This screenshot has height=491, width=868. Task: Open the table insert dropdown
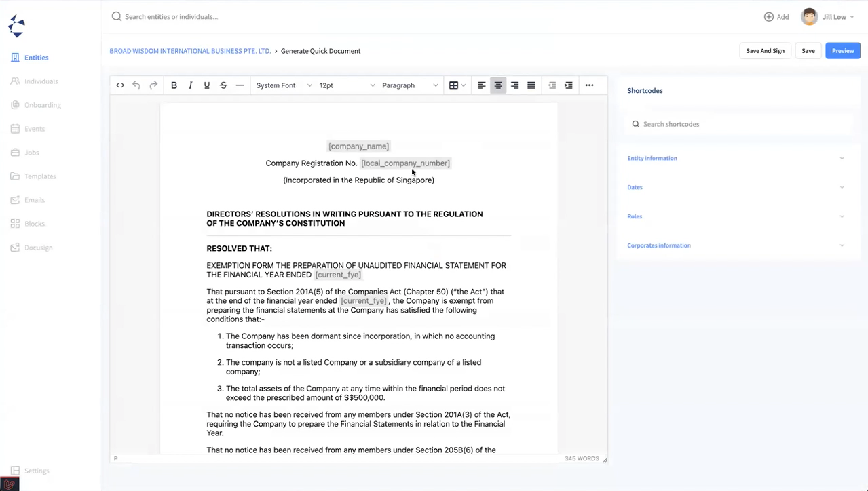click(457, 85)
